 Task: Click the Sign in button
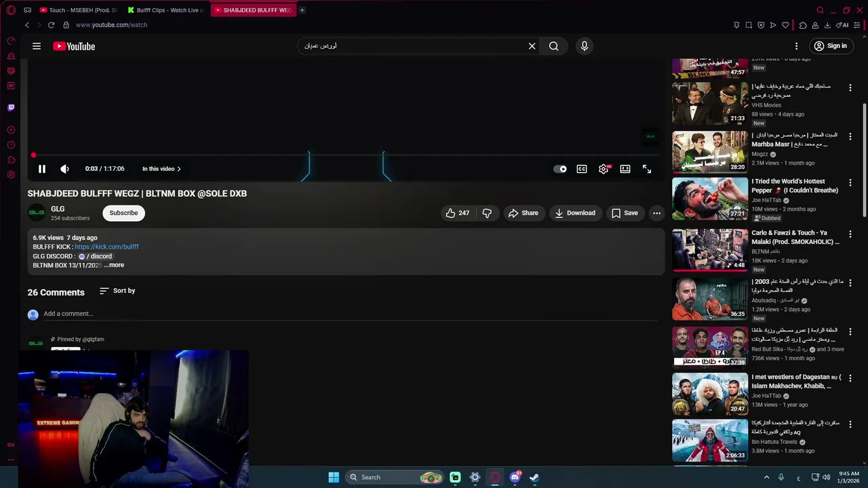pos(830,46)
